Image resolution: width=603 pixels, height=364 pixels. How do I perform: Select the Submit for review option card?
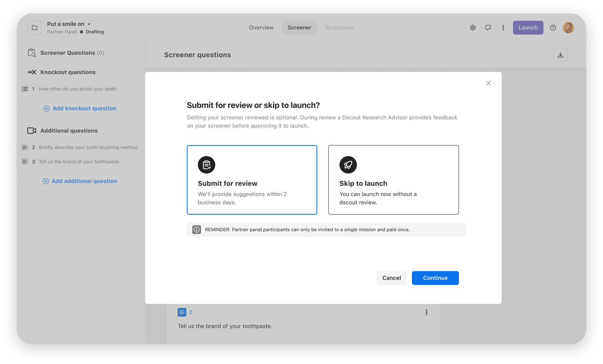coord(252,180)
